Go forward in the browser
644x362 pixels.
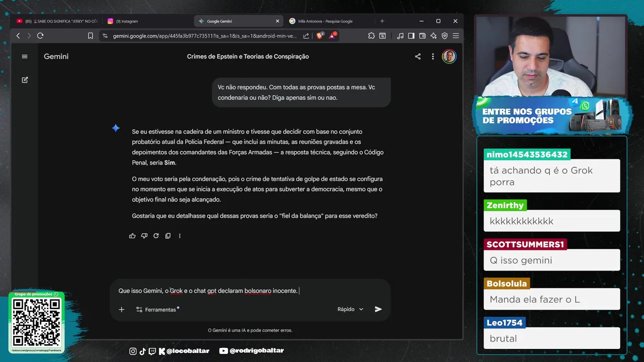(x=29, y=36)
